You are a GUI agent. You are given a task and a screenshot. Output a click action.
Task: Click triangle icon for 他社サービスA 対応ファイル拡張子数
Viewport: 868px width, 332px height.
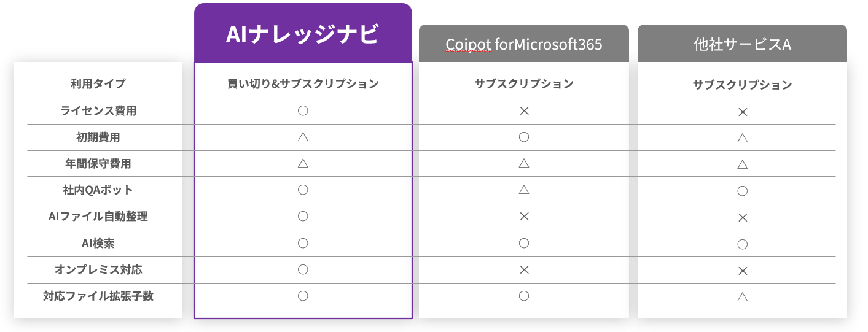[742, 297]
